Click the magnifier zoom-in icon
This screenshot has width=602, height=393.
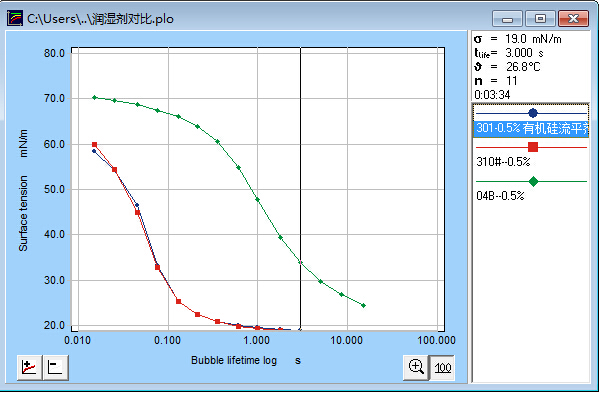(416, 368)
